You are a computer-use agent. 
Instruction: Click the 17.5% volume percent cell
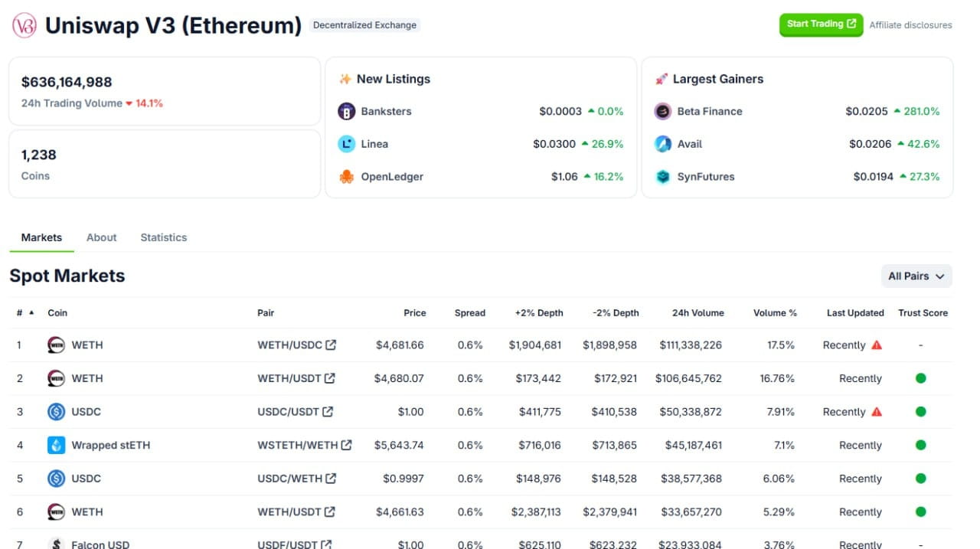[781, 345]
